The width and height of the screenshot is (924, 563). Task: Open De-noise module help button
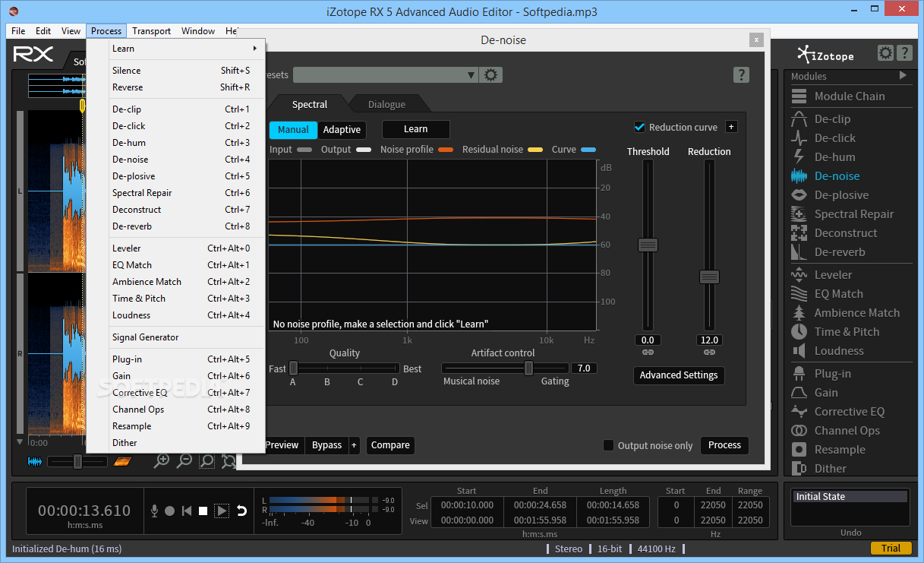pyautogui.click(x=742, y=74)
